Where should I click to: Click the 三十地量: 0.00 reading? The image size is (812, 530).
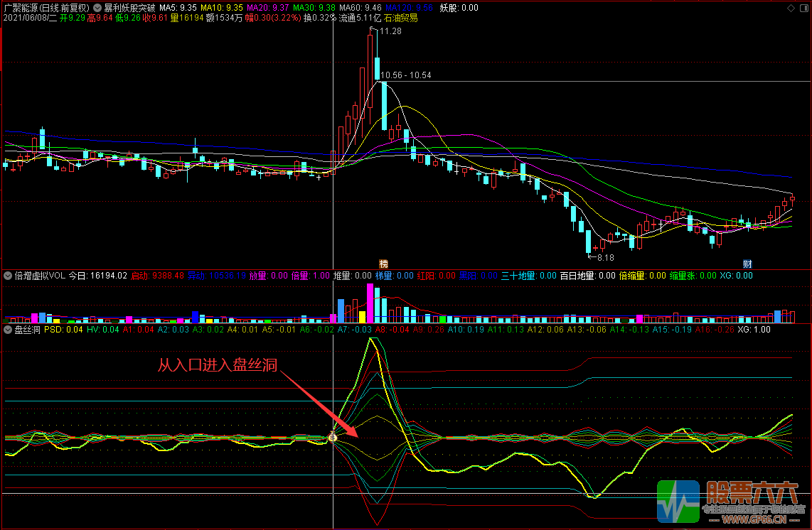529,276
